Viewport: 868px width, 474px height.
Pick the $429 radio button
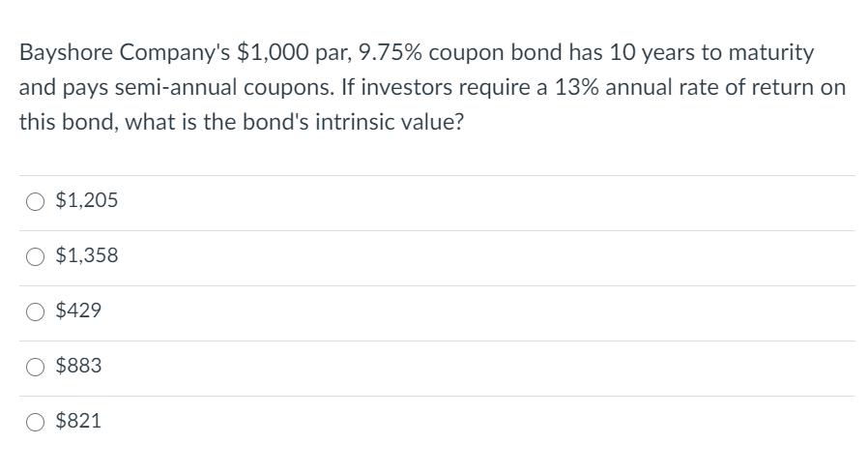(x=35, y=311)
